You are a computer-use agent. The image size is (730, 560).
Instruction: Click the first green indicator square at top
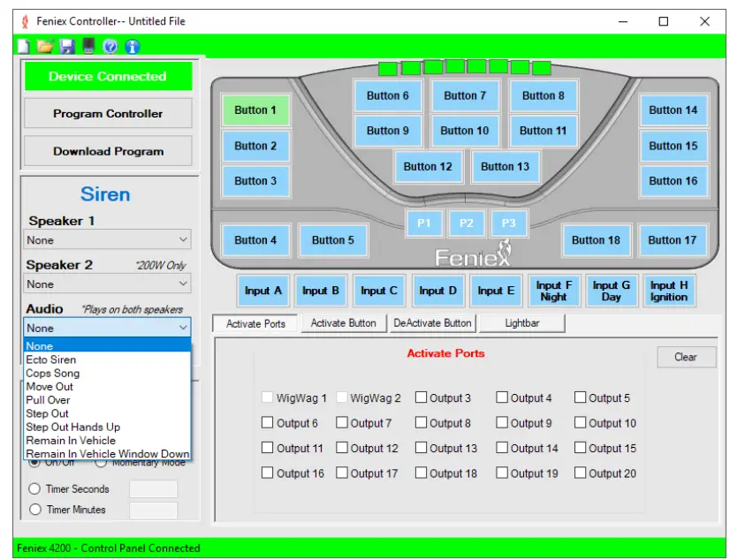click(388, 68)
